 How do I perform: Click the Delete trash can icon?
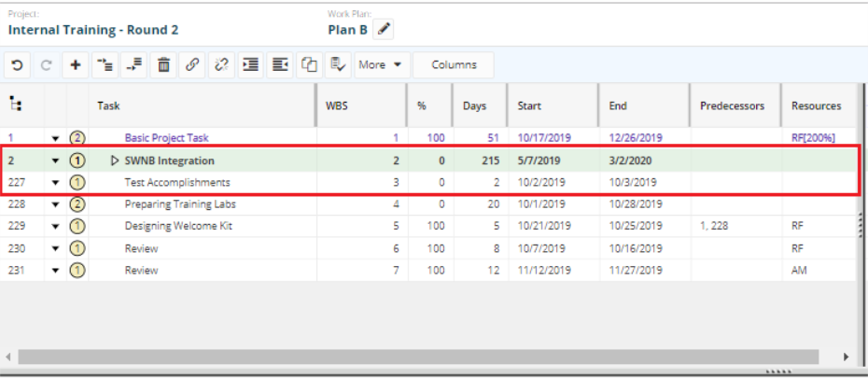click(x=163, y=65)
